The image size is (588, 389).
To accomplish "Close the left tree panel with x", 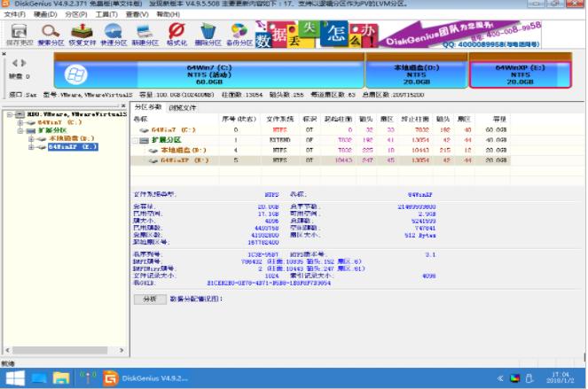I will click(x=123, y=105).
